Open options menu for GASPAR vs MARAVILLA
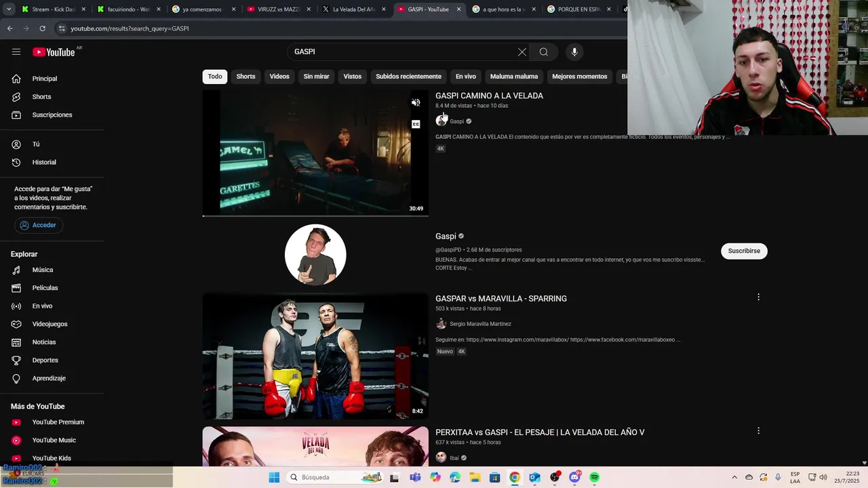 click(758, 297)
